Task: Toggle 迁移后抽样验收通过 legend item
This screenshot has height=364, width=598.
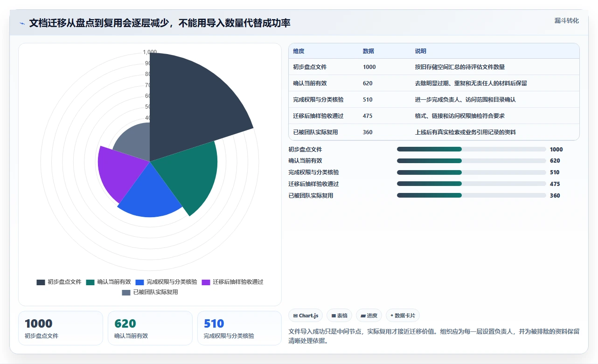Action: [232, 282]
